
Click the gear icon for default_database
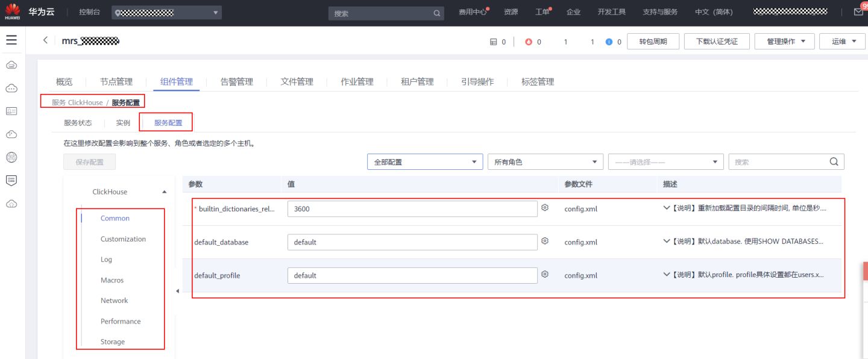(545, 241)
